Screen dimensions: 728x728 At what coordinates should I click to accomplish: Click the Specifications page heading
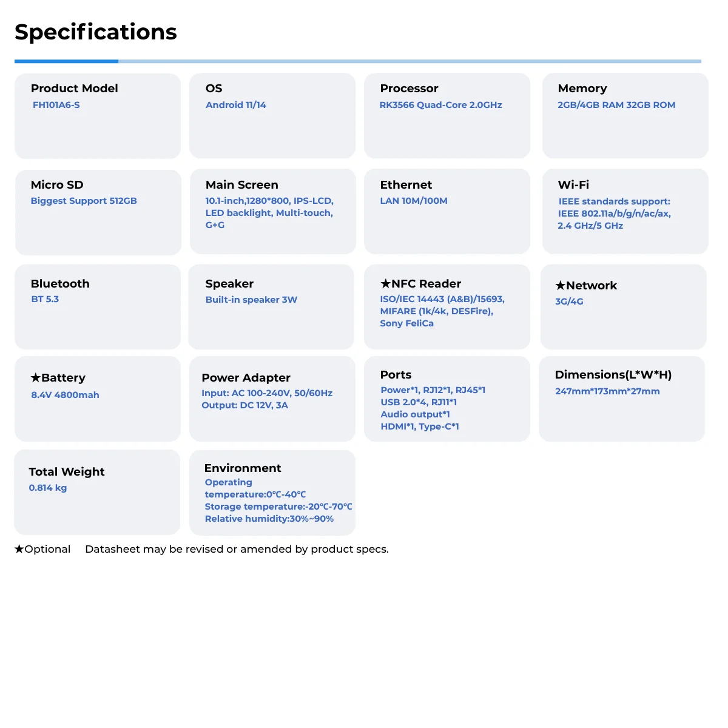(96, 32)
